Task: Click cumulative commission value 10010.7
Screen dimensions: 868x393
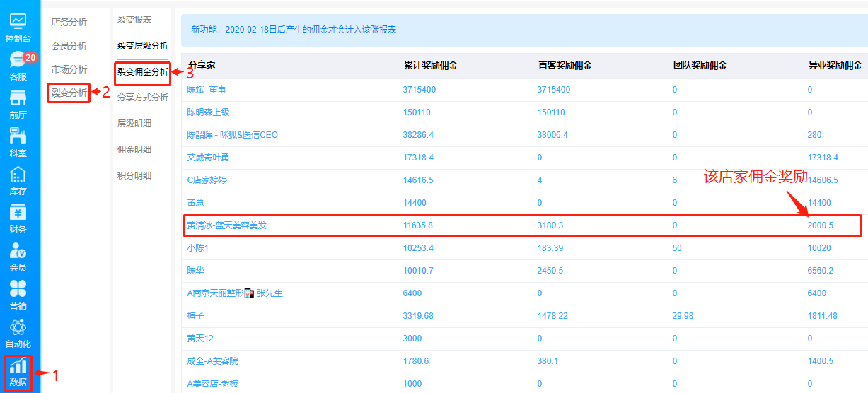Action: coord(418,271)
